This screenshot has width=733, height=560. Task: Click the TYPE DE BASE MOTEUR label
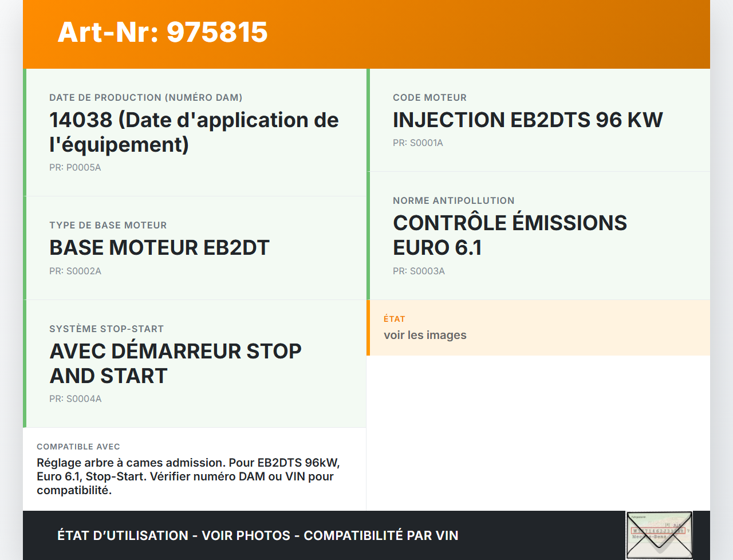(x=108, y=226)
